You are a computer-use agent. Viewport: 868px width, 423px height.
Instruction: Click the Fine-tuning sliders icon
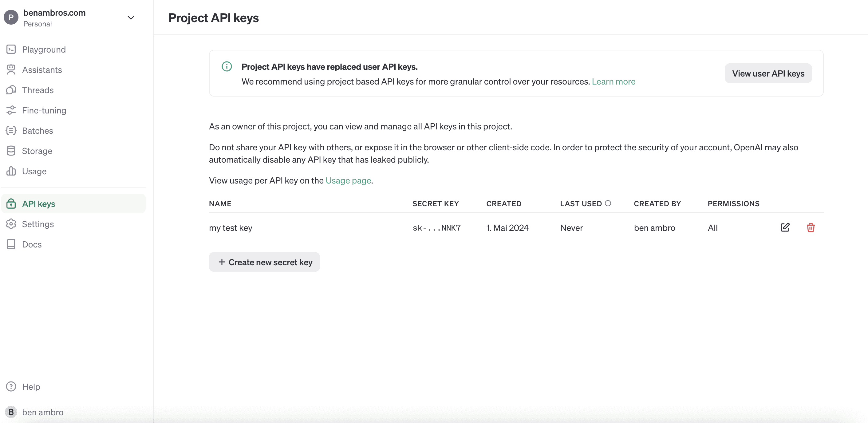(11, 110)
